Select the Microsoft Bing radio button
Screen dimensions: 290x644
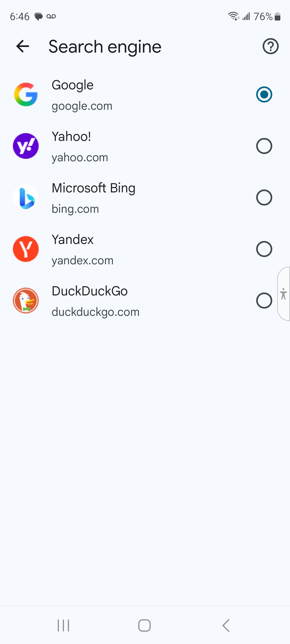[x=264, y=197]
